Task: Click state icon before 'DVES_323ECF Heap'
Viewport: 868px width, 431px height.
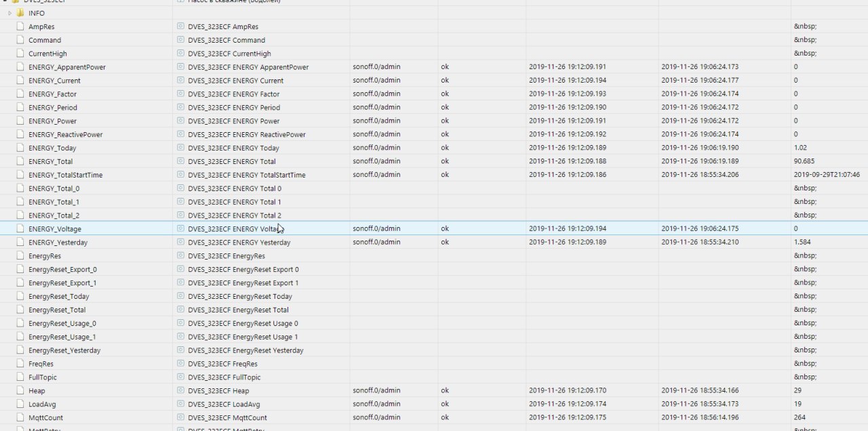Action: coord(180,390)
